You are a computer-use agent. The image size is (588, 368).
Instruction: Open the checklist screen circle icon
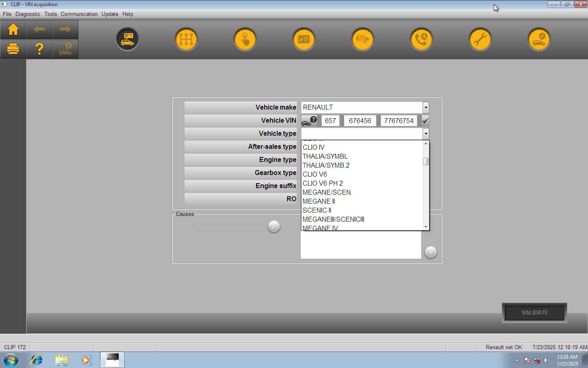pyautogui.click(x=304, y=39)
